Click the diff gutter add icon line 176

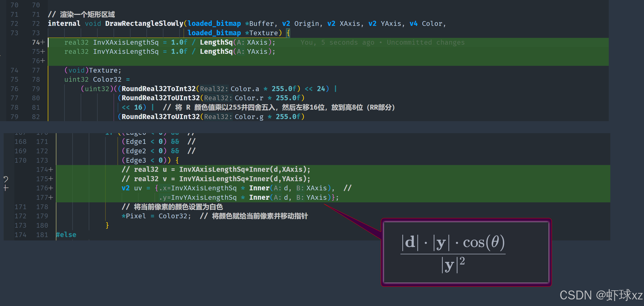pos(6,187)
